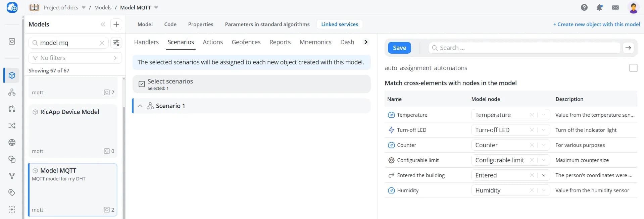Screen dimensions: 644x219
Task: Switch to the Mnemonics sub-tab
Action: (315, 42)
